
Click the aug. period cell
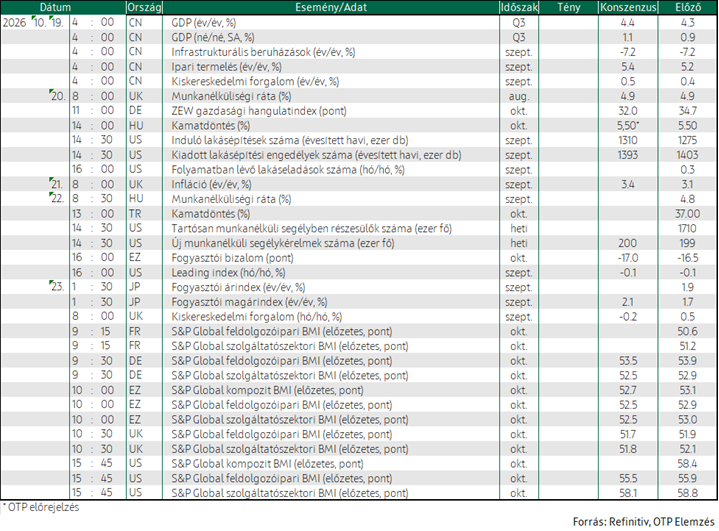coord(519,96)
